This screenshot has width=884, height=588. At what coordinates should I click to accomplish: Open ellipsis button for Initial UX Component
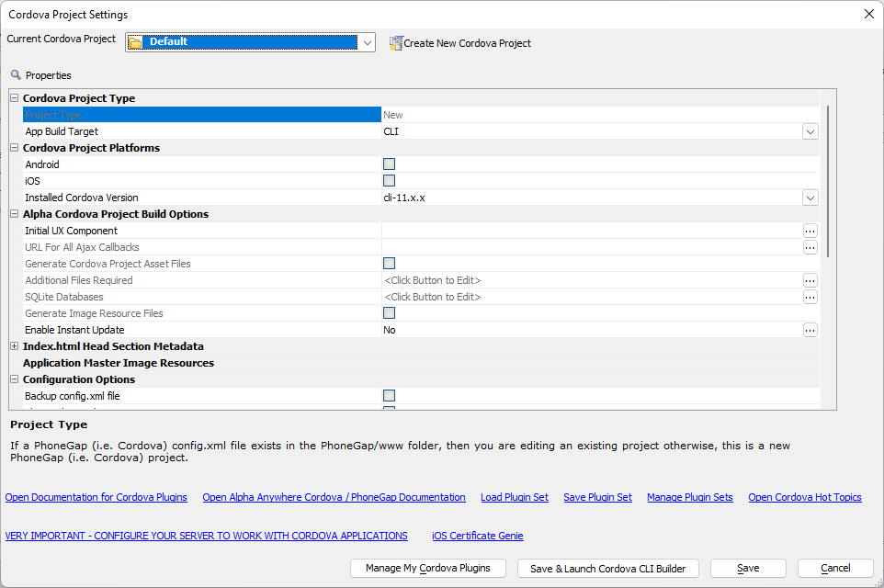coord(810,231)
